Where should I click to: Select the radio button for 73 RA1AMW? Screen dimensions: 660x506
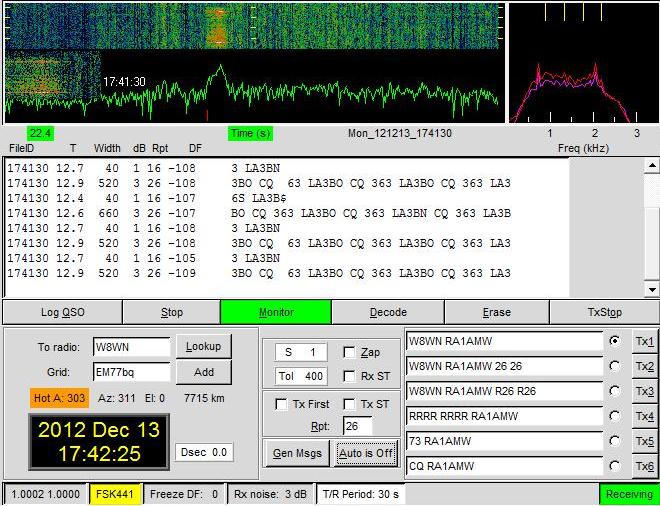pos(615,441)
